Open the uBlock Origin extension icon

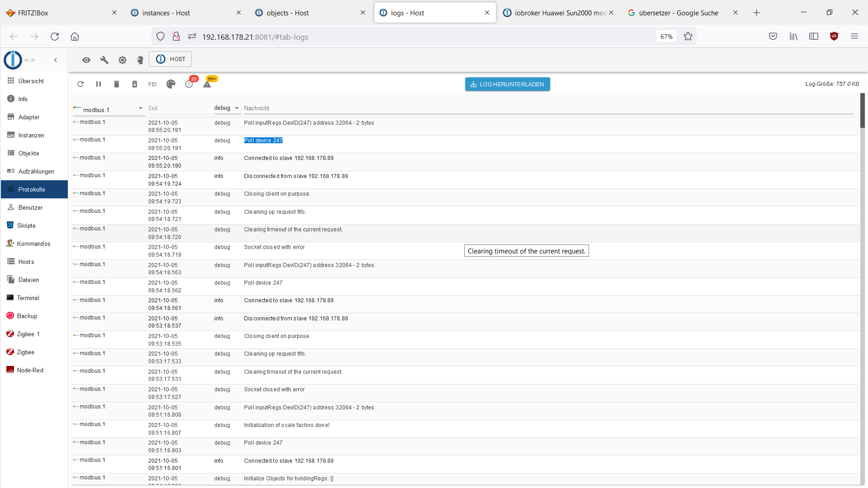[x=834, y=37]
